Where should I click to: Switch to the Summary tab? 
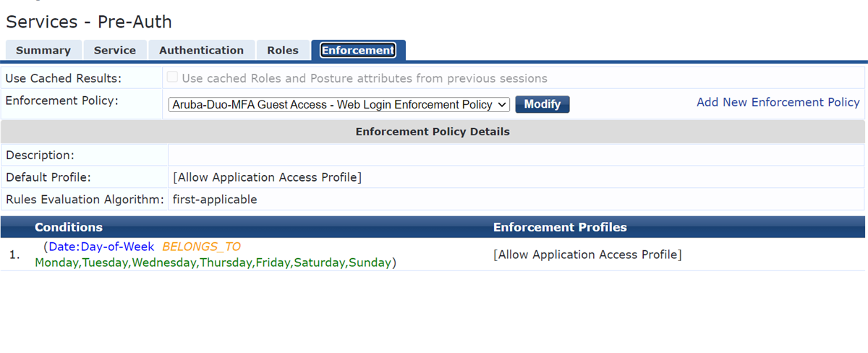click(x=43, y=51)
